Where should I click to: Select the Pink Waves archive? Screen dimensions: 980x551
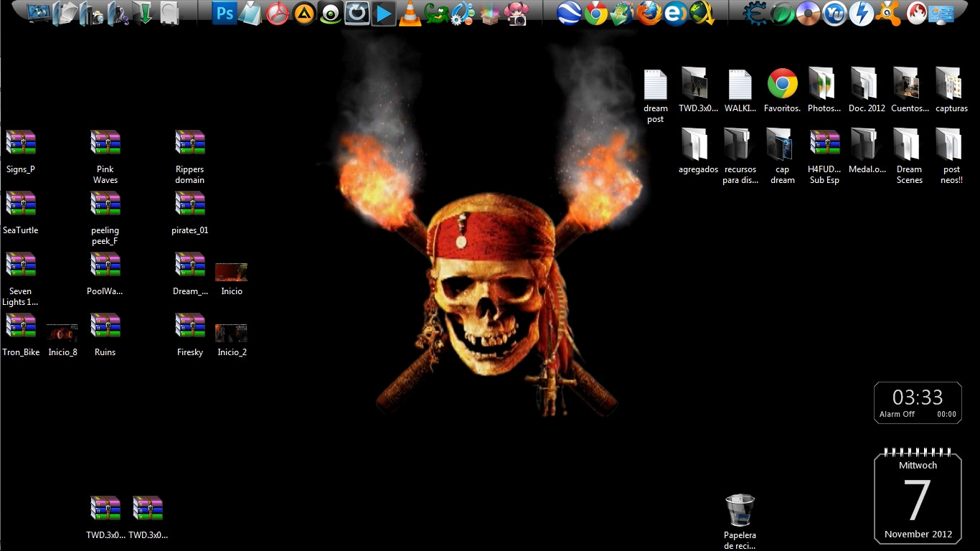pyautogui.click(x=105, y=157)
